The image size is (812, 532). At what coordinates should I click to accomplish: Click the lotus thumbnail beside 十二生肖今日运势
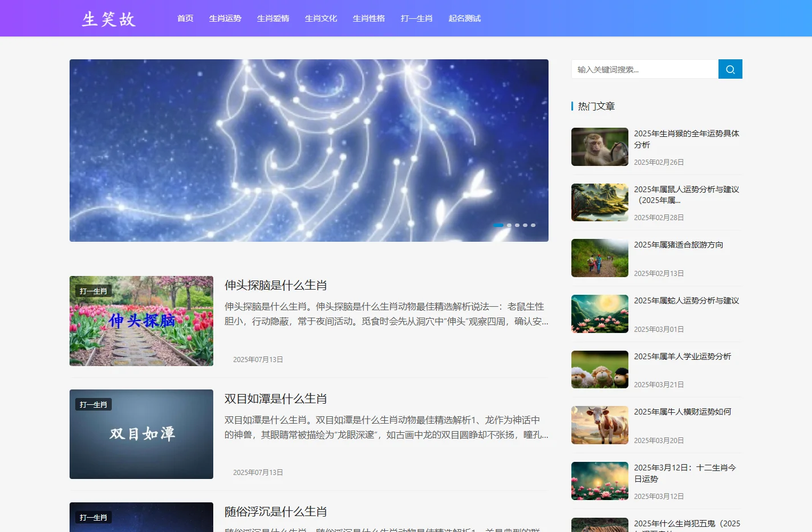coord(600,481)
